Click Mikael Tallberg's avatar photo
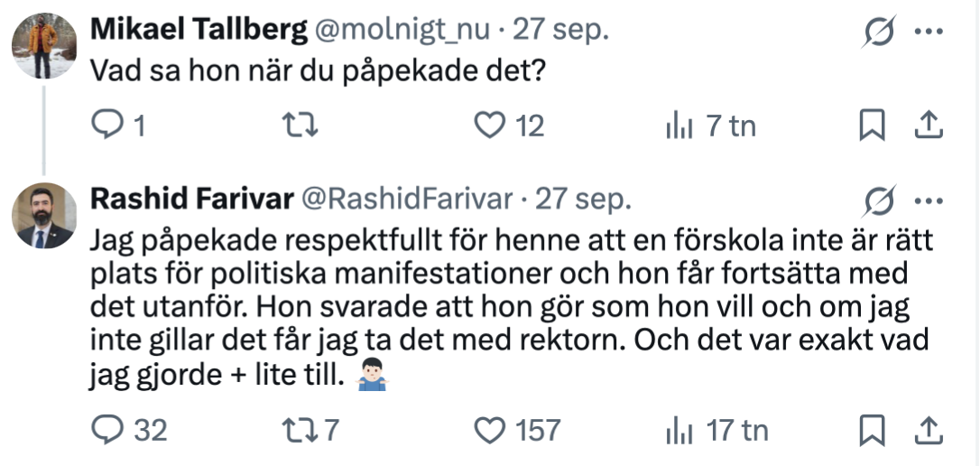 pyautogui.click(x=43, y=45)
